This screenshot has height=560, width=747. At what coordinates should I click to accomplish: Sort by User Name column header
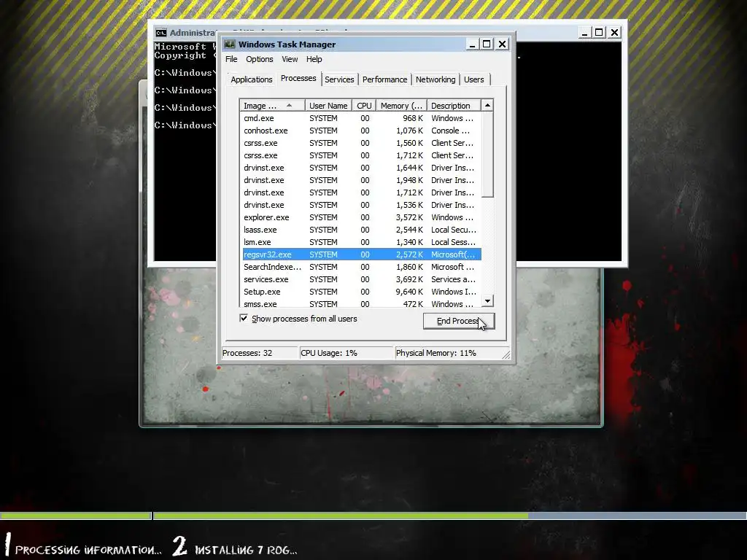point(328,106)
